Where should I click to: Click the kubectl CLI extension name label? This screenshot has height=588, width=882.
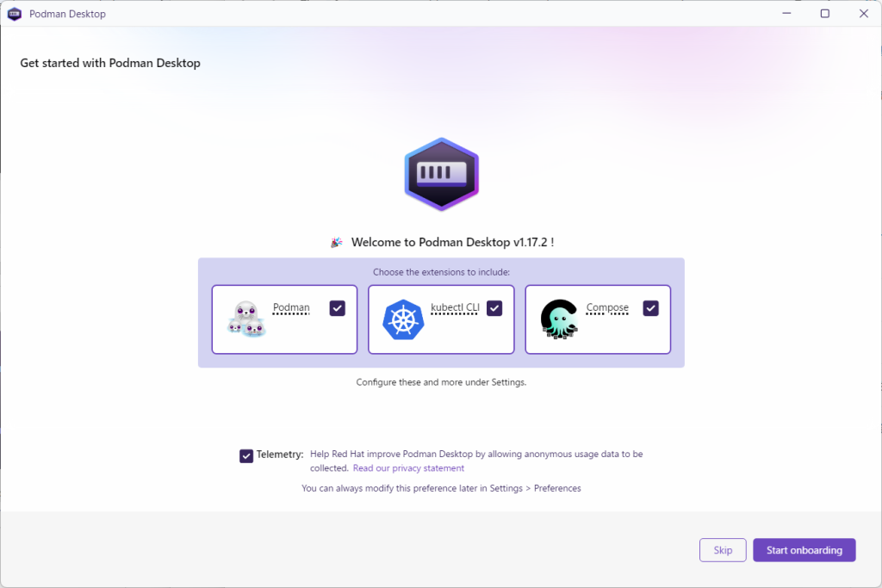[x=455, y=307]
